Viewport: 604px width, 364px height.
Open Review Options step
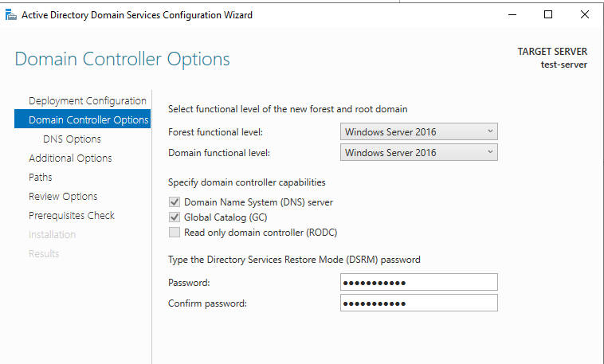[x=63, y=197]
